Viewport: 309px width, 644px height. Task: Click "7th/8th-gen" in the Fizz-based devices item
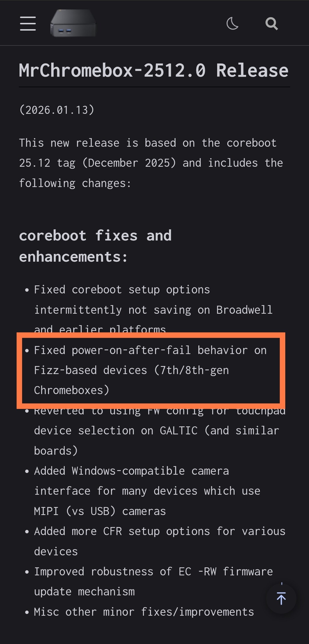194,370
